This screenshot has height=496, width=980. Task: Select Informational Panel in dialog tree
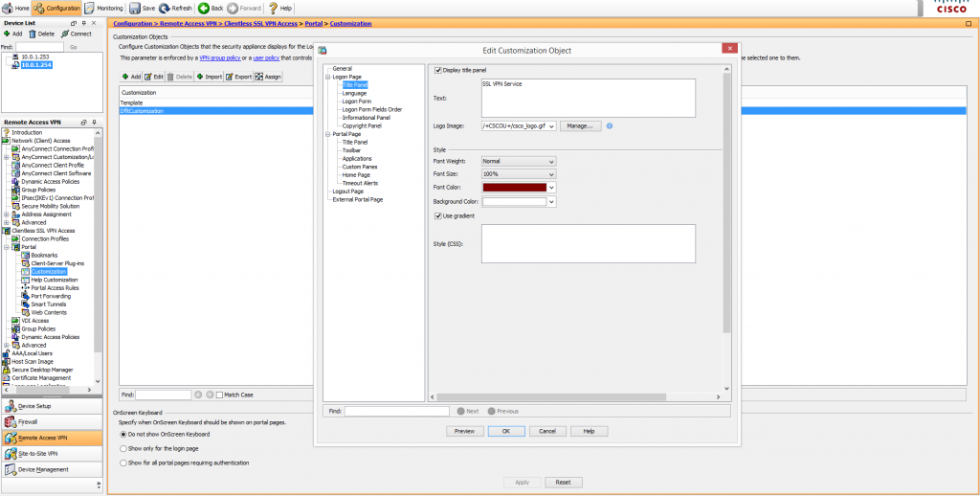tap(367, 118)
